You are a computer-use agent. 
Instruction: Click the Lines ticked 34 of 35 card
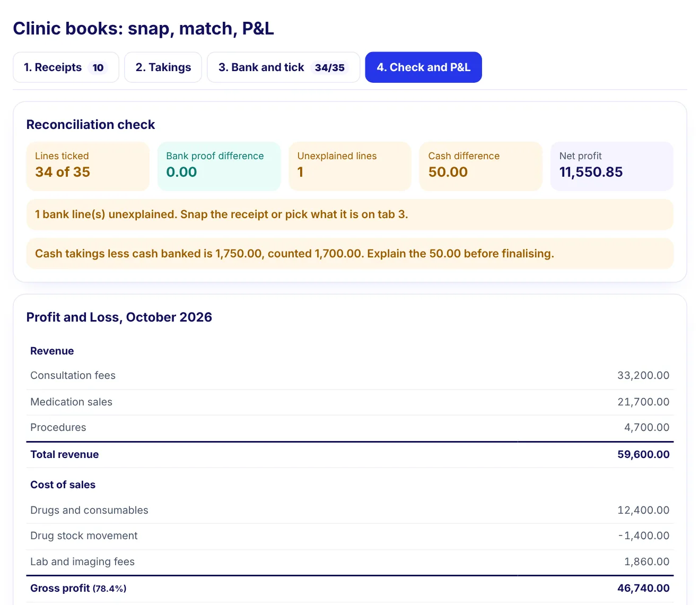coord(88,166)
